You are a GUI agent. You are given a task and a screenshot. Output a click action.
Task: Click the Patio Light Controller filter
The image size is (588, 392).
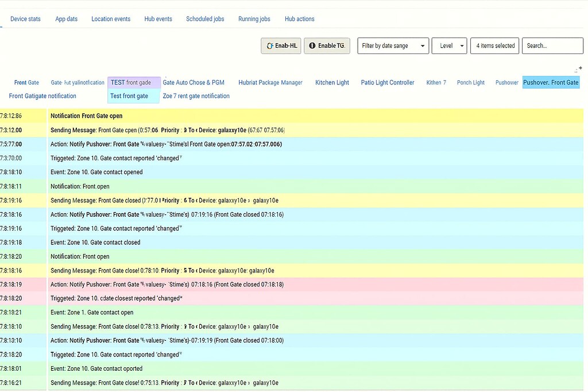pos(387,82)
